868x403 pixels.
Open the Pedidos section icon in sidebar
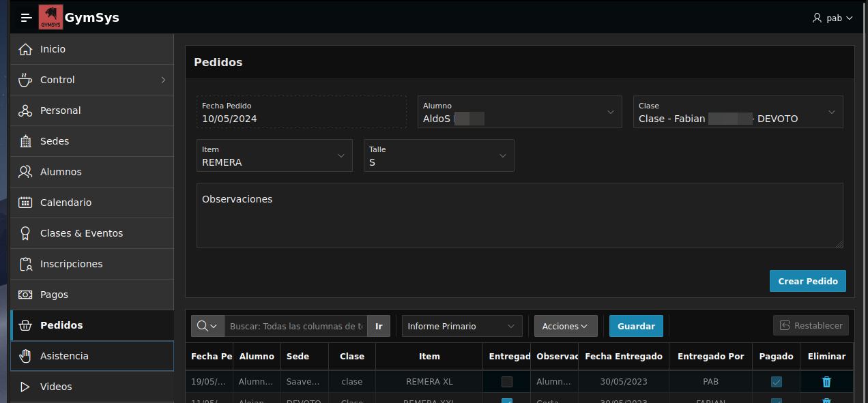click(25, 325)
